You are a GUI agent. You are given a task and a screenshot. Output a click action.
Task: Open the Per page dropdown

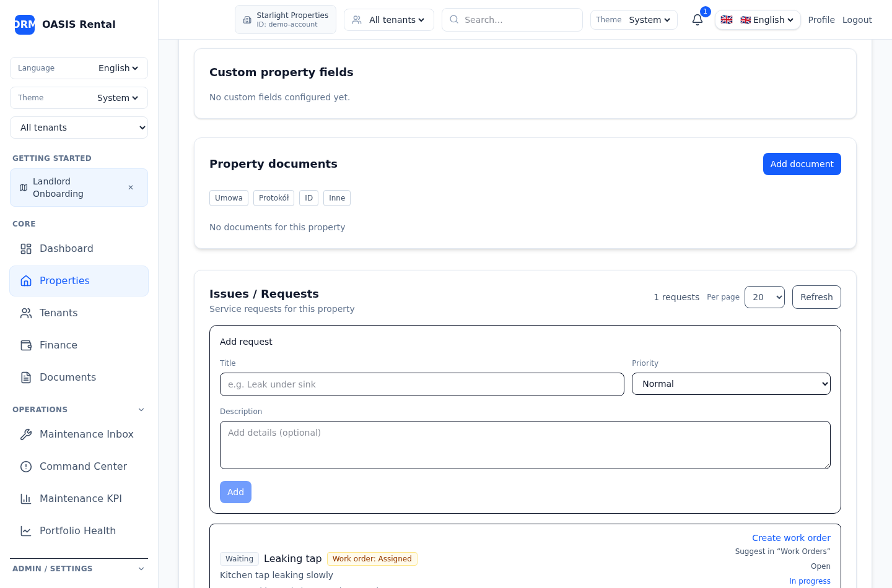click(764, 297)
